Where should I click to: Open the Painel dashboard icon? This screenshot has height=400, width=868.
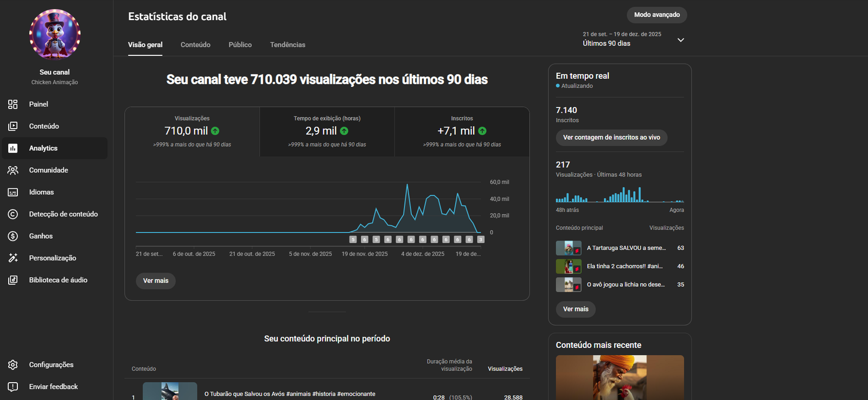[13, 104]
